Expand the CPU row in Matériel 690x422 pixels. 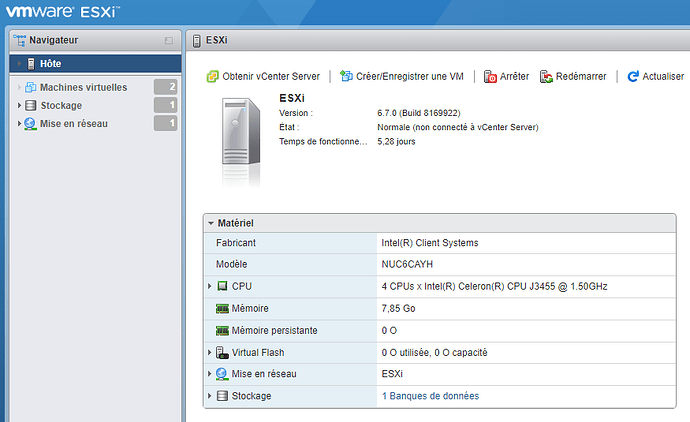click(209, 286)
